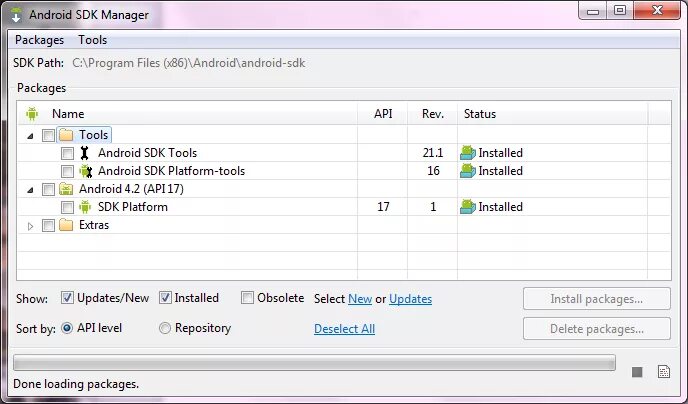Check the Tools group checkbox
This screenshot has width=688, height=404.
pos(48,135)
